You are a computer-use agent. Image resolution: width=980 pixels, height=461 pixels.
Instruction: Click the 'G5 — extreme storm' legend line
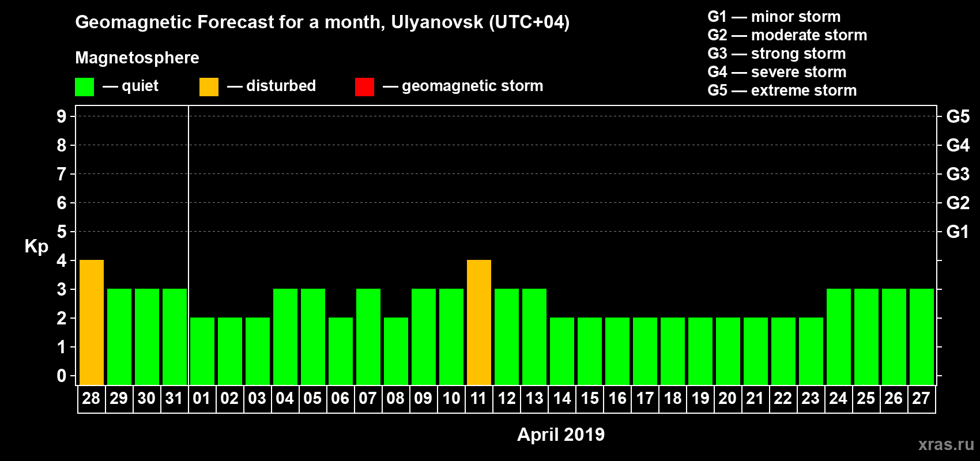click(x=782, y=90)
